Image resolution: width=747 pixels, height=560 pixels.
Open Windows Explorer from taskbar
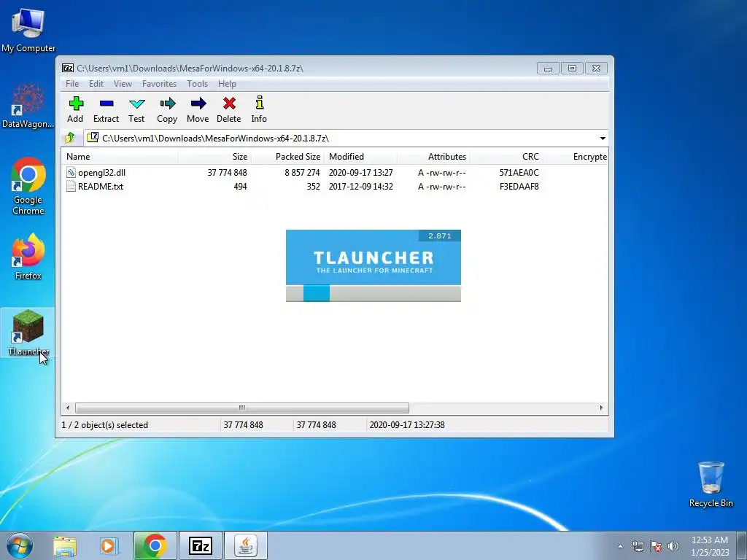pyautogui.click(x=65, y=545)
